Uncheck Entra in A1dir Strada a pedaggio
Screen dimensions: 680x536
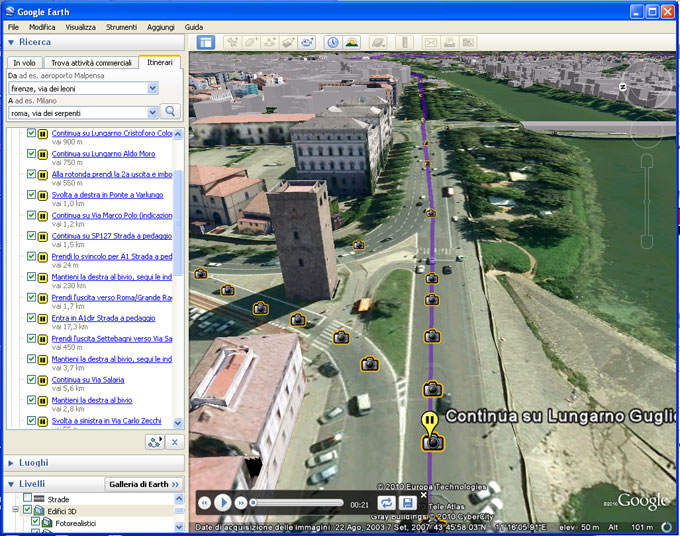click(x=31, y=317)
